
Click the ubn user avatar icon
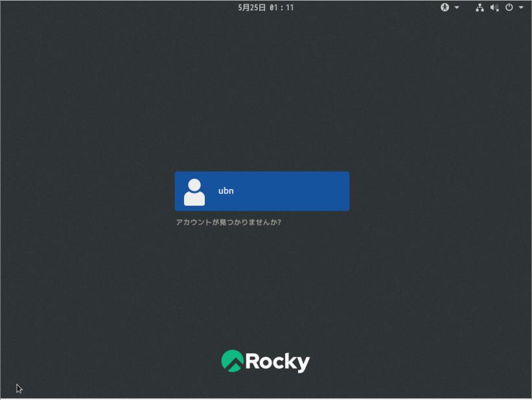pyautogui.click(x=194, y=192)
